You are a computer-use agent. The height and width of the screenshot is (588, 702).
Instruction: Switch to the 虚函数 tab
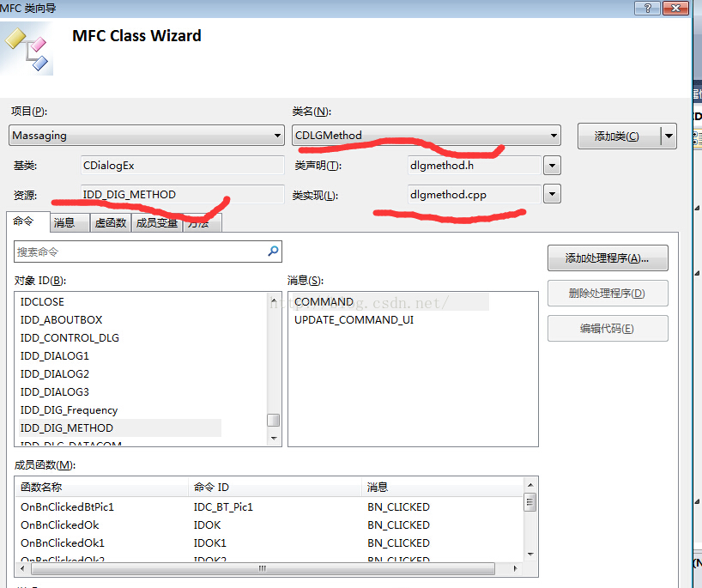(x=111, y=223)
